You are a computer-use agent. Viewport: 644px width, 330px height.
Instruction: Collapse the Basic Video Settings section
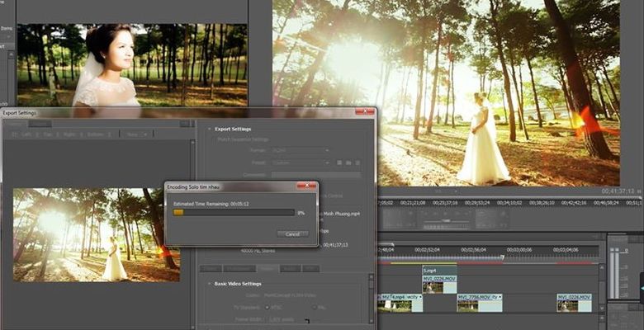click(209, 284)
